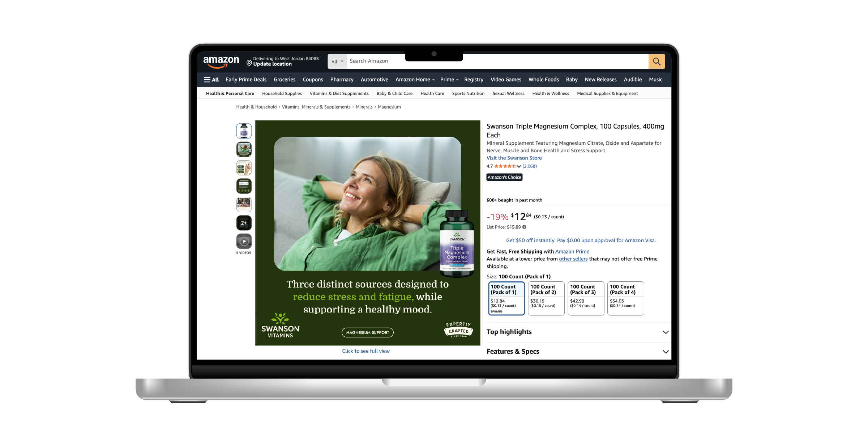Open the 2+ more images thumbnail
The height and width of the screenshot is (434, 868).
click(244, 223)
